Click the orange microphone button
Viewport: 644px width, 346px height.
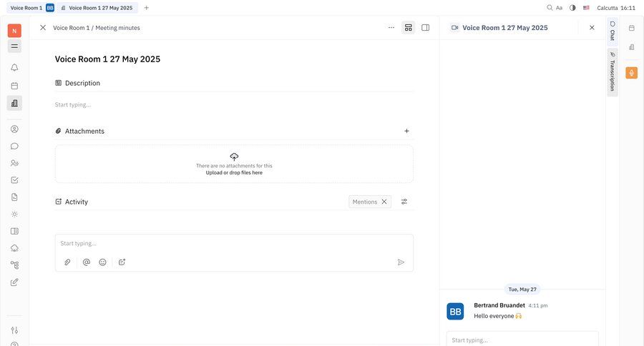631,73
